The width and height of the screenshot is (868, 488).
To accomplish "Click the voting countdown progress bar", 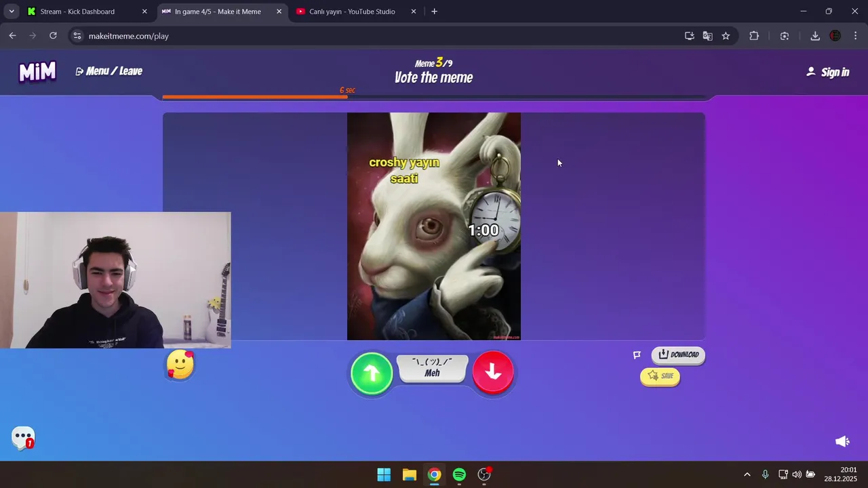I will pyautogui.click(x=434, y=97).
